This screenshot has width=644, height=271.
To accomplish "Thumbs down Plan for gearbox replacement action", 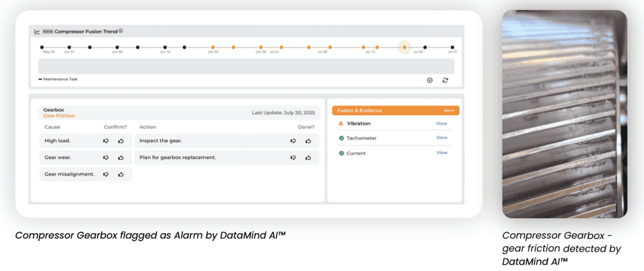I will [x=293, y=157].
